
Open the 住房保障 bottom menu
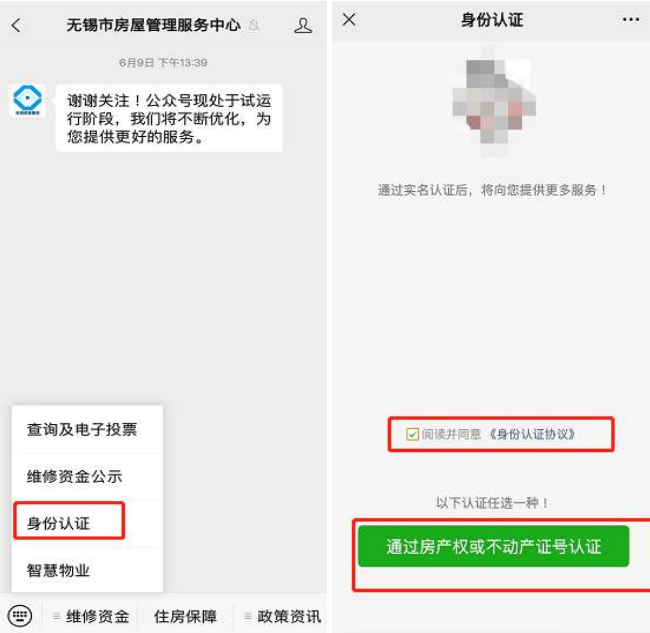185,616
